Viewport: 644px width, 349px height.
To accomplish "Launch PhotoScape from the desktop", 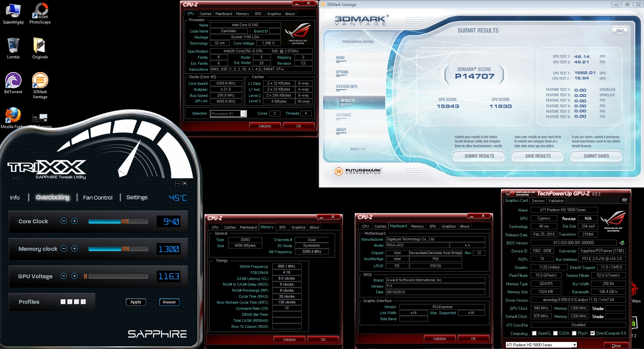I will (40, 13).
